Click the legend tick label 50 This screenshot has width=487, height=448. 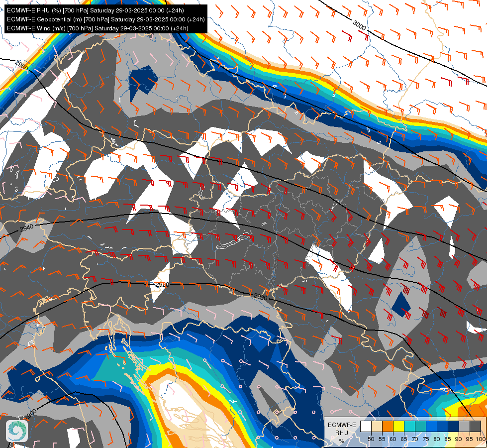[x=371, y=439]
